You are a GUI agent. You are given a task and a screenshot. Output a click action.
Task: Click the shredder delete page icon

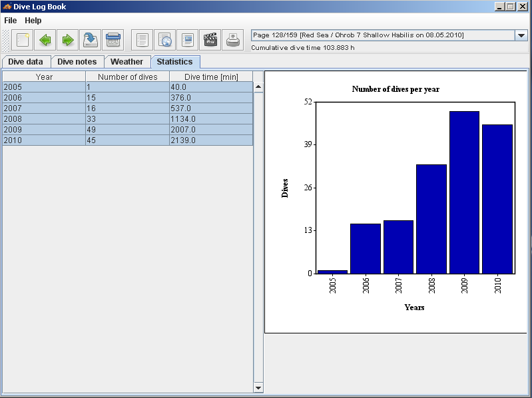coord(113,40)
